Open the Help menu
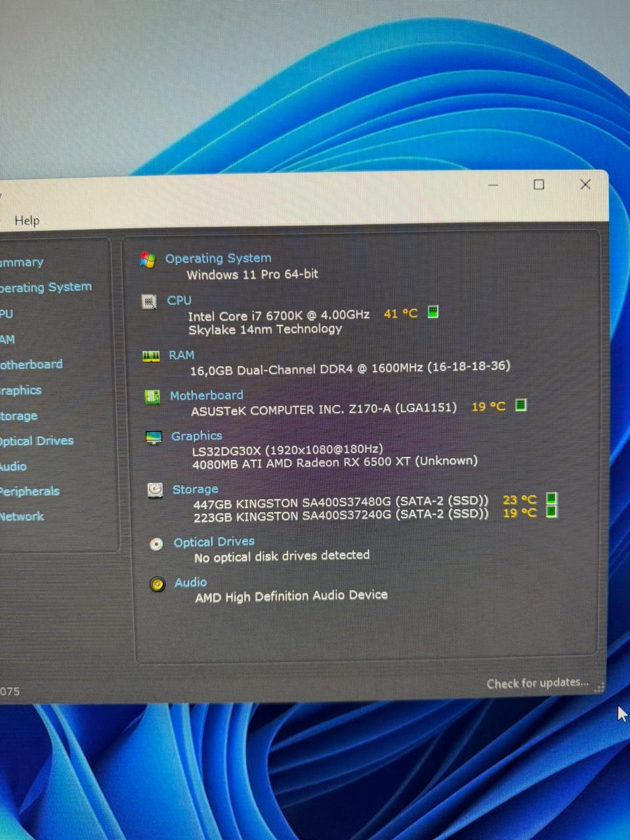The height and width of the screenshot is (840, 630). point(27,221)
